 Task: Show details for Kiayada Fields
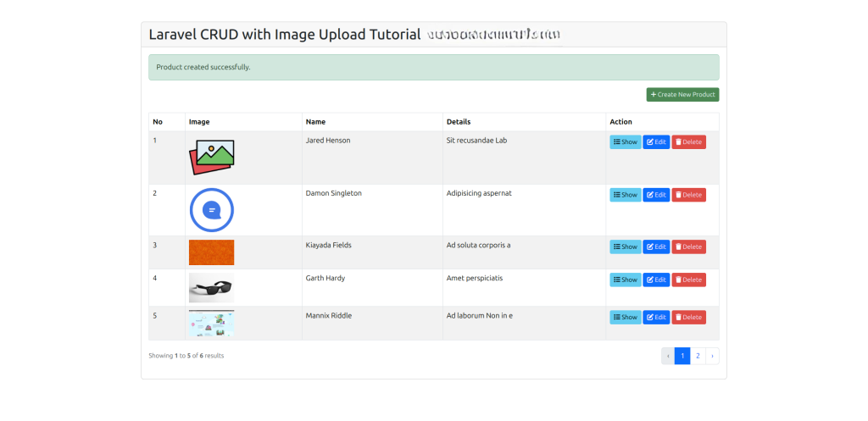626,247
